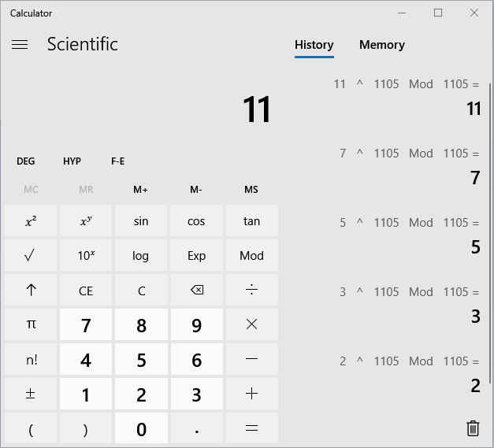Screen dimensions: 494x448
Task: Clear all history with trash icon
Action: tap(473, 428)
